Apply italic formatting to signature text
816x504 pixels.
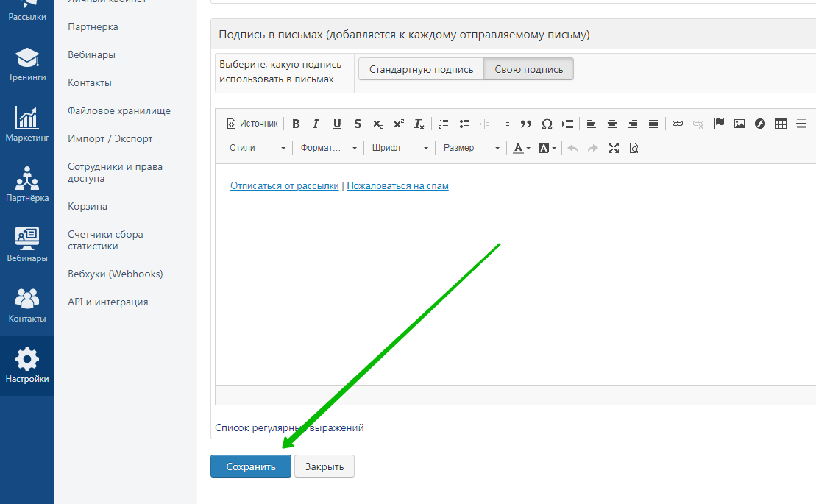point(316,124)
